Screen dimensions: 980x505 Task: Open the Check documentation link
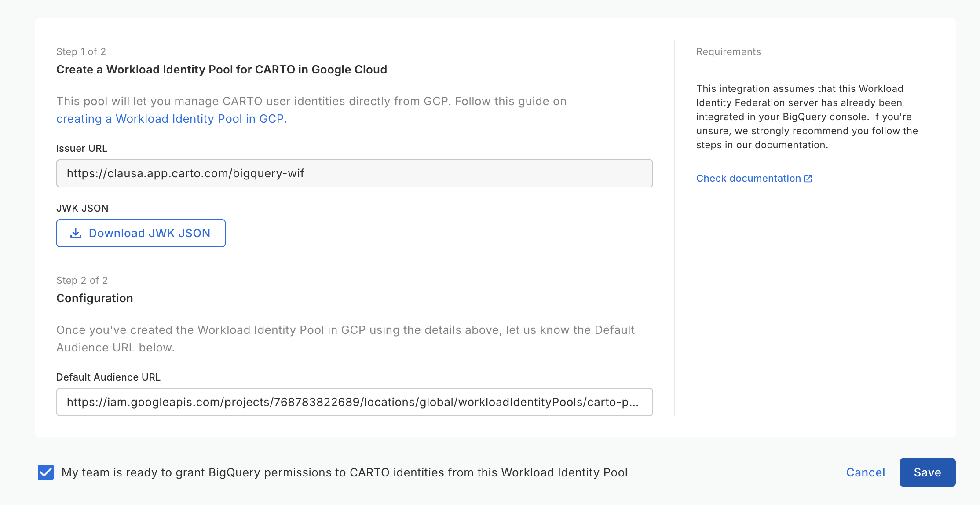coord(748,179)
